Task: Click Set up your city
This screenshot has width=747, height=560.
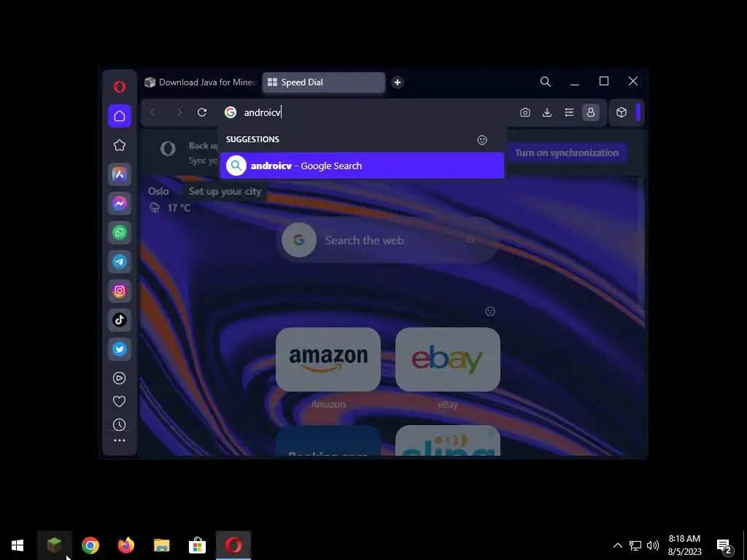Action: pyautogui.click(x=225, y=192)
